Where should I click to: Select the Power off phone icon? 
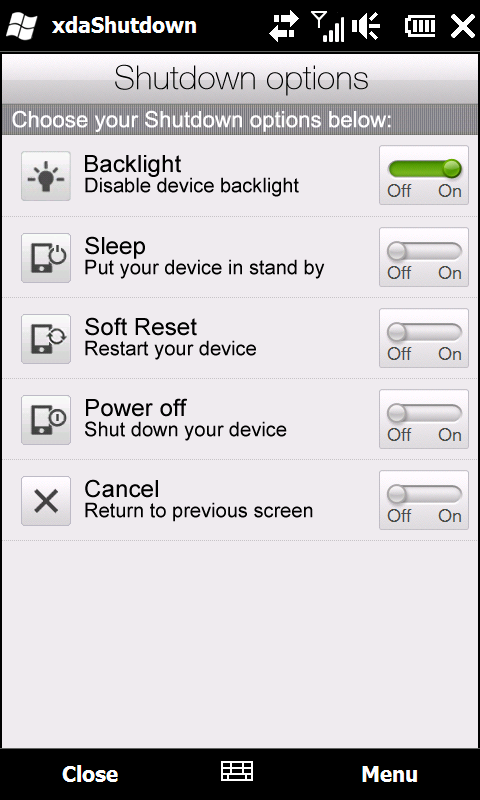46,420
